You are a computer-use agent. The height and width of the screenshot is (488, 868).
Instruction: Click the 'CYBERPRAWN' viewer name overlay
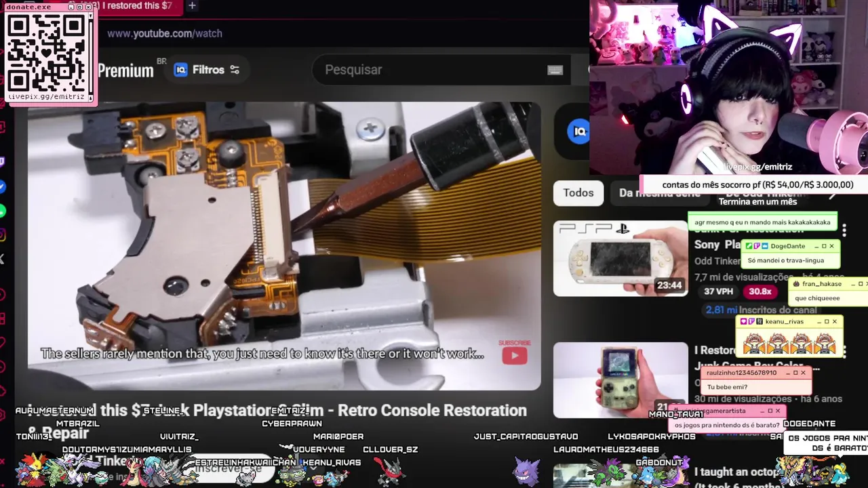click(292, 424)
